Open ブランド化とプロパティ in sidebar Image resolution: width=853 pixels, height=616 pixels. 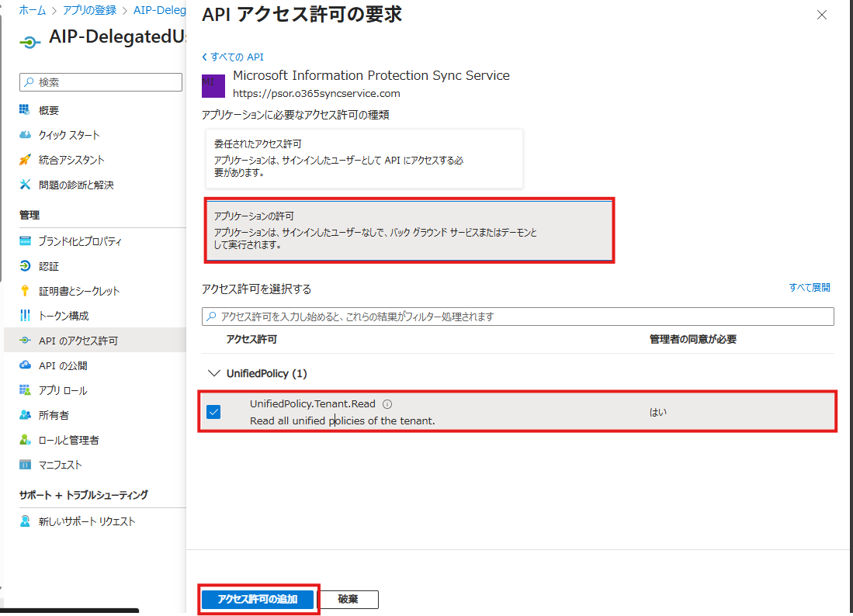coord(80,241)
